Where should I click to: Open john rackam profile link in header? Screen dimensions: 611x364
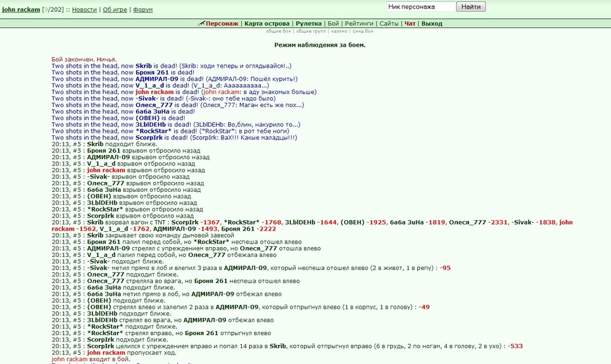coord(21,9)
